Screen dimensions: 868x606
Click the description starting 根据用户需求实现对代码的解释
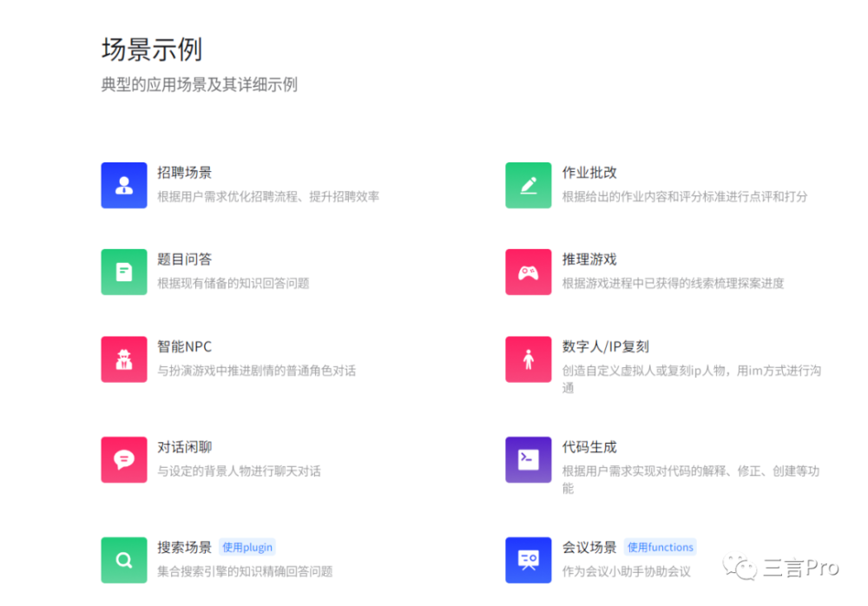tap(691, 480)
